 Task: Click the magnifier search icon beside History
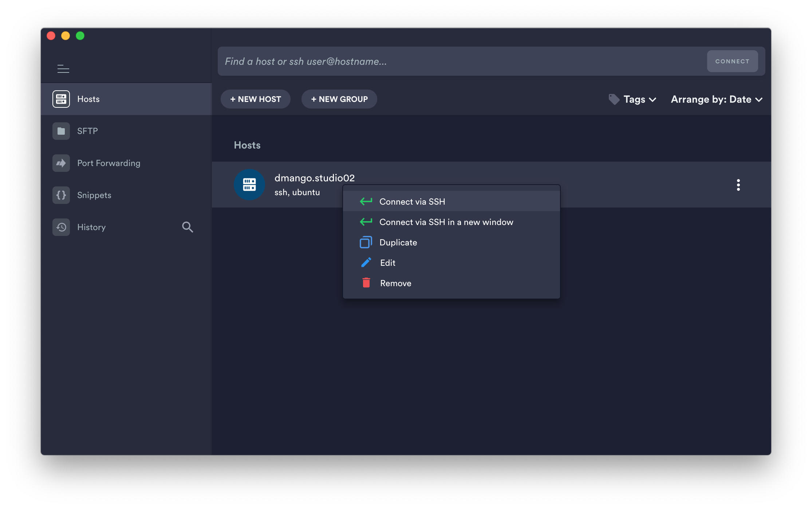pos(188,227)
